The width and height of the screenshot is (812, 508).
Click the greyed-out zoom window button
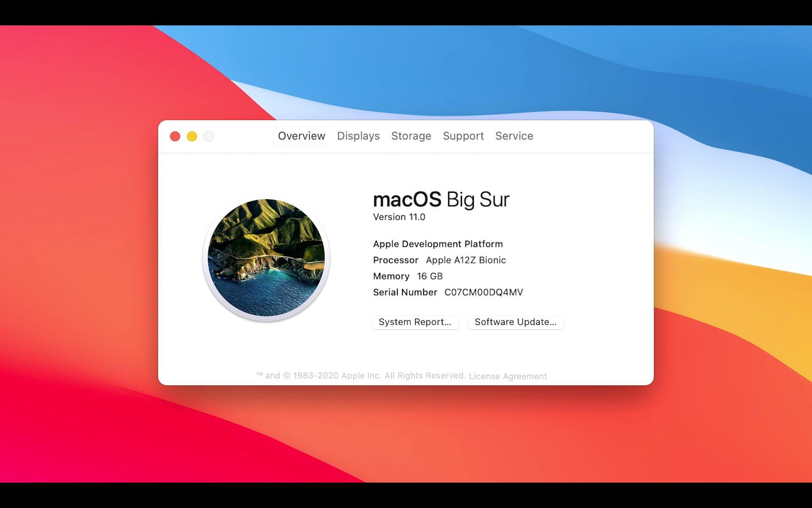point(209,136)
